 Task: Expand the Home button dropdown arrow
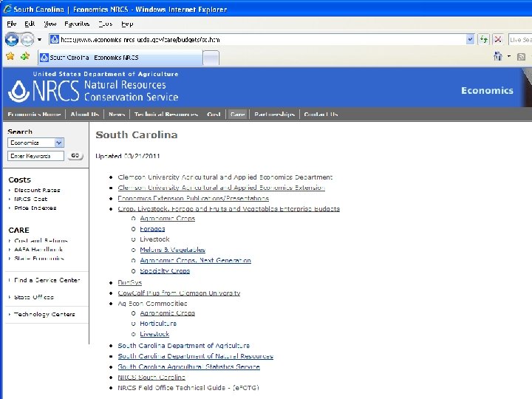(509, 57)
